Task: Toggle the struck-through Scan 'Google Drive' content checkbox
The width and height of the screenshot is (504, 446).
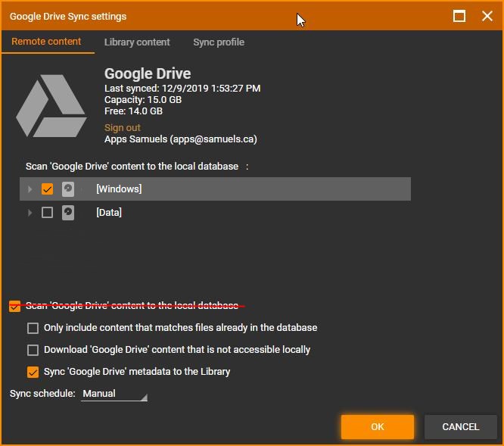Action: tap(14, 306)
